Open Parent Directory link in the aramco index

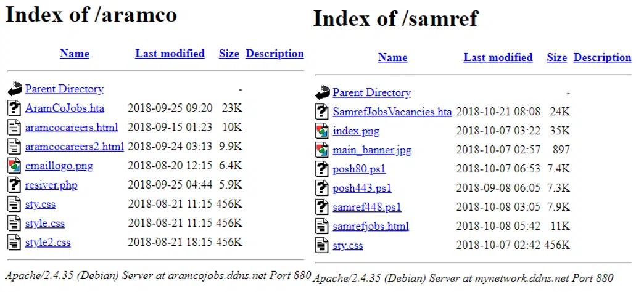coord(64,89)
